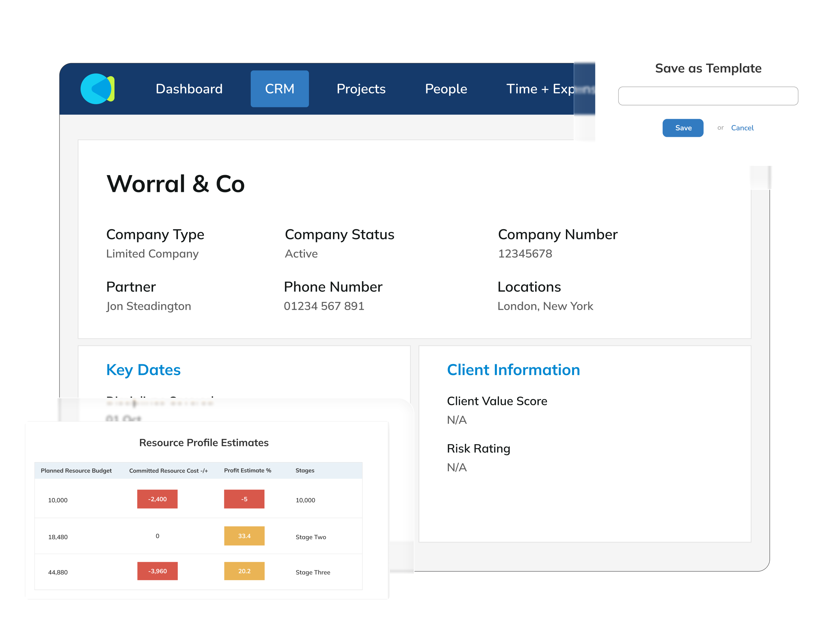Click the Profit Estimate % column header
Screen dimensions: 840x623
(247, 471)
